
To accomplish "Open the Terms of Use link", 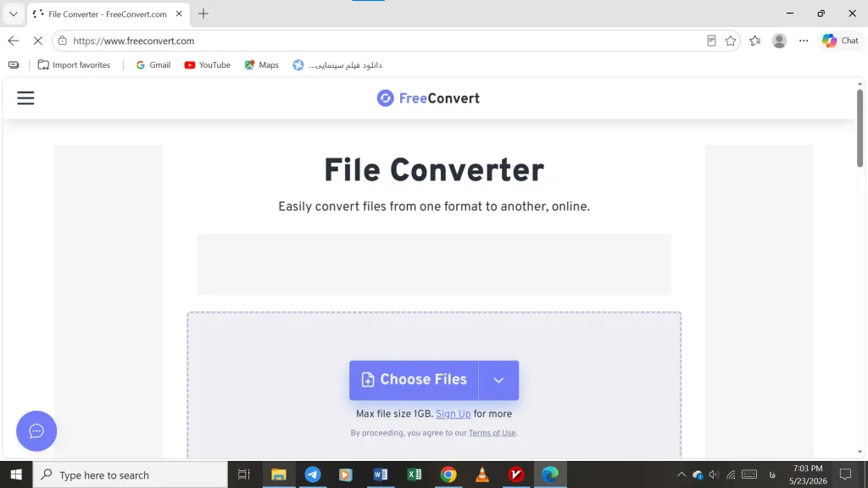I will click(x=492, y=433).
